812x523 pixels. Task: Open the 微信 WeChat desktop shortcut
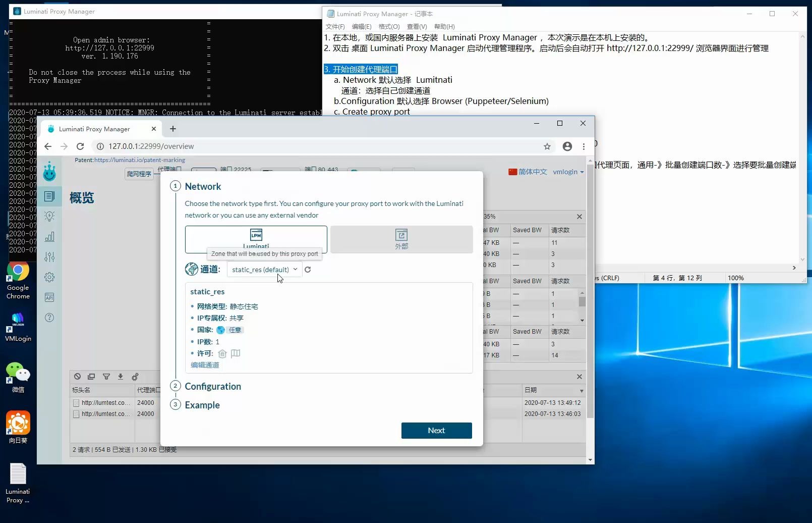18,378
